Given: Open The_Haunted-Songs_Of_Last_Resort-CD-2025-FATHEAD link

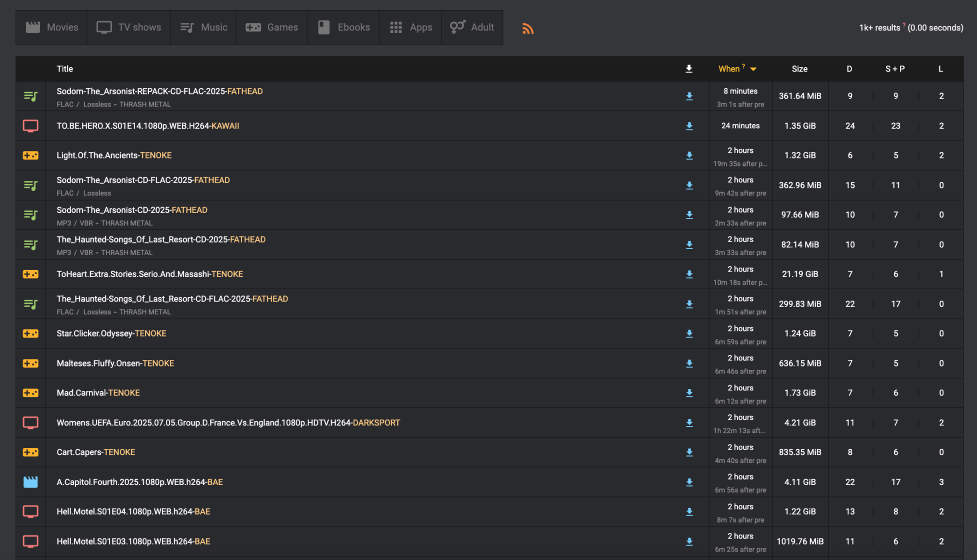Looking at the screenshot, I should 161,239.
